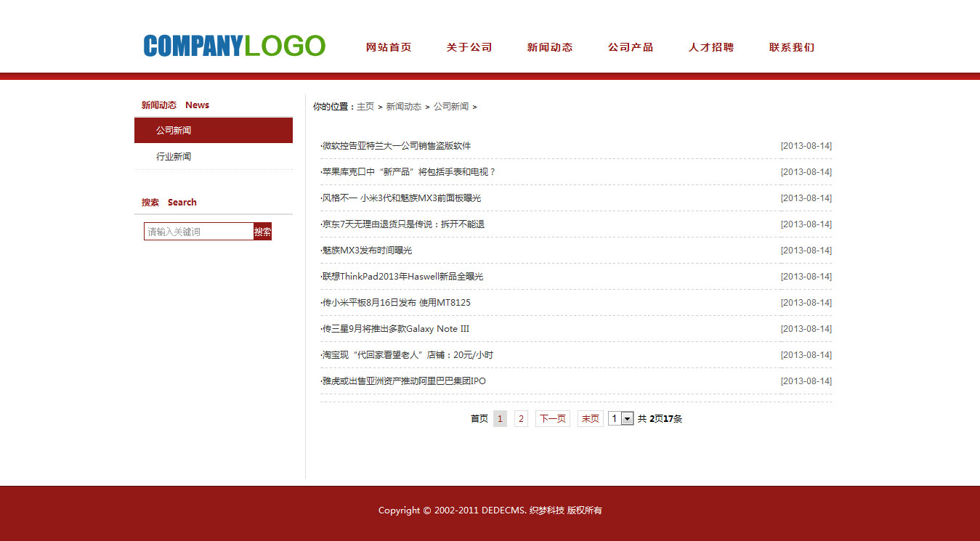Go to 新闻动态 in top navigation
The width and height of the screenshot is (980, 541).
[x=550, y=47]
